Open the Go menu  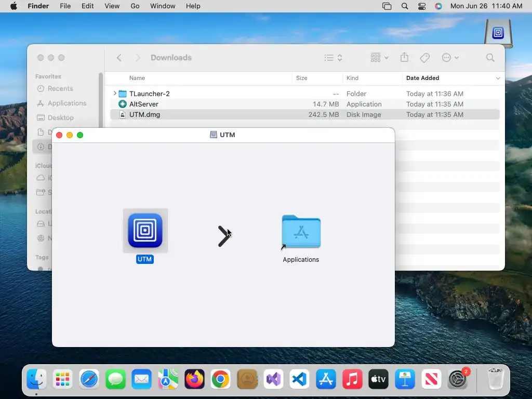pos(135,6)
